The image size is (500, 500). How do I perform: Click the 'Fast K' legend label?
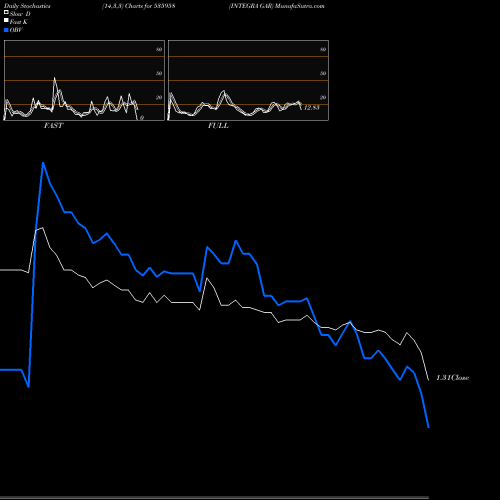click(x=19, y=22)
